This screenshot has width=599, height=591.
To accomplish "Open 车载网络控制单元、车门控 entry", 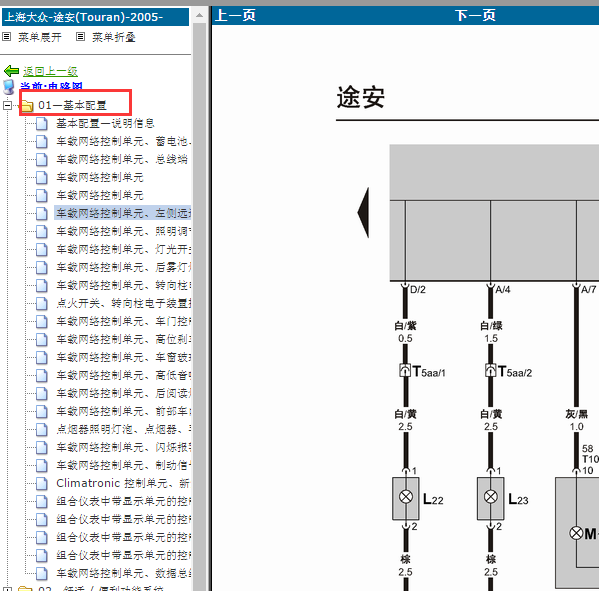I will point(123,321).
